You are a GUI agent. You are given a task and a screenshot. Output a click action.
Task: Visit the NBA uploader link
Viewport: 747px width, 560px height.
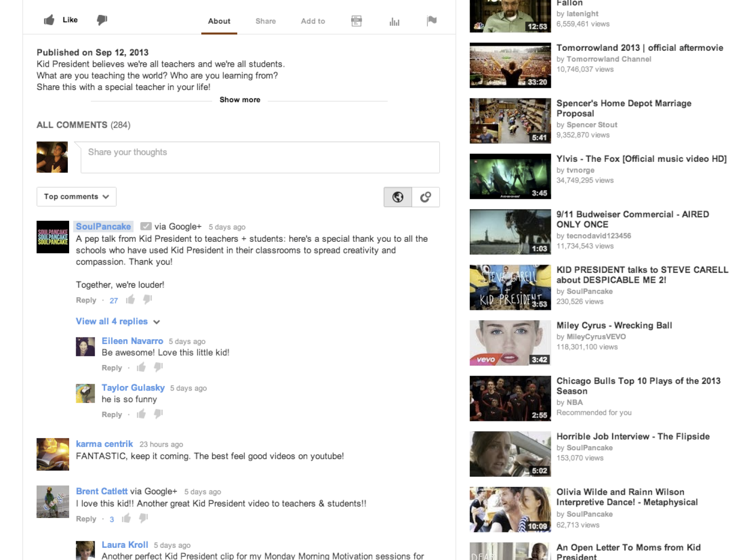point(575,403)
